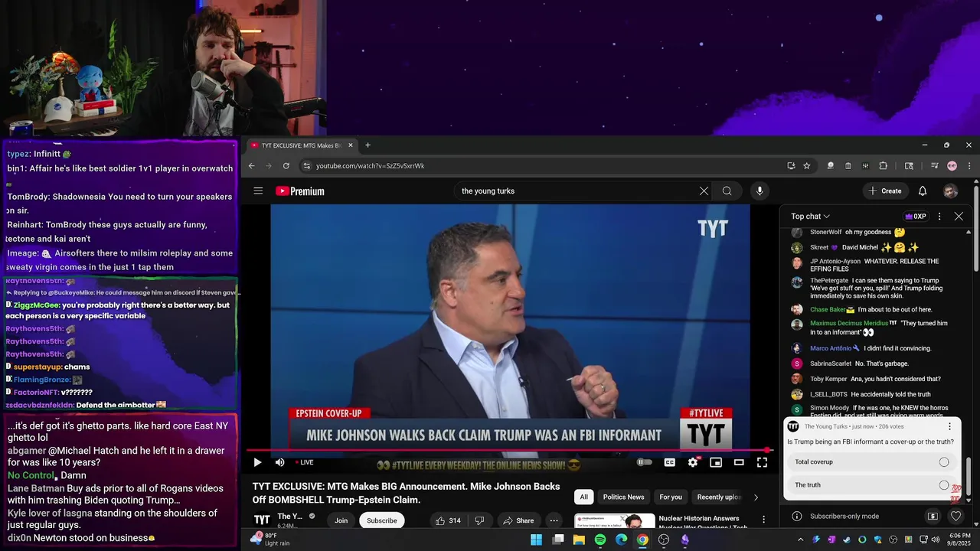The width and height of the screenshot is (980, 551).
Task: Open Windows Start menu
Action: coord(536,540)
